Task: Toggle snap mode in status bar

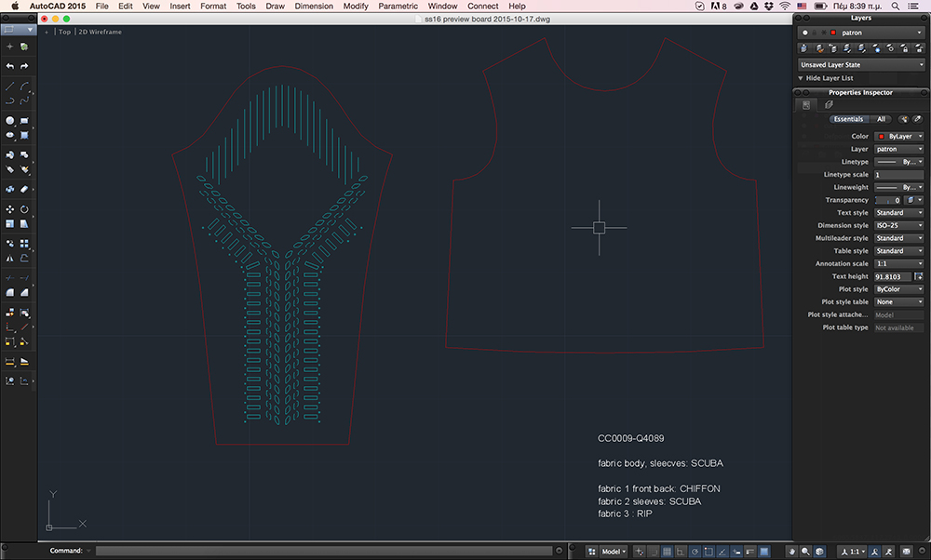Action: tap(654, 552)
